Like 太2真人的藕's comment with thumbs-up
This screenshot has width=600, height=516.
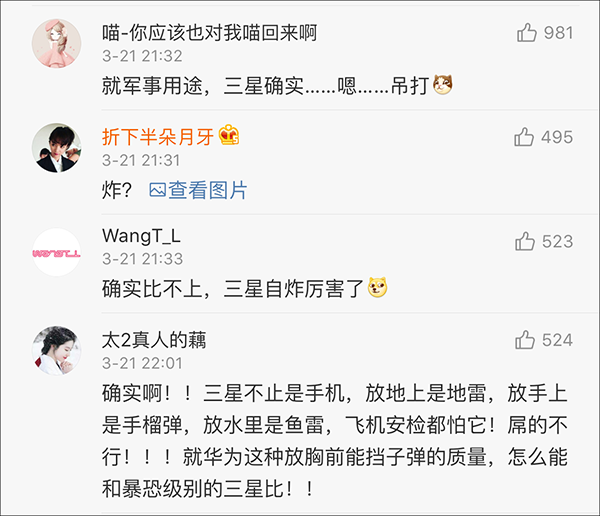pos(525,340)
